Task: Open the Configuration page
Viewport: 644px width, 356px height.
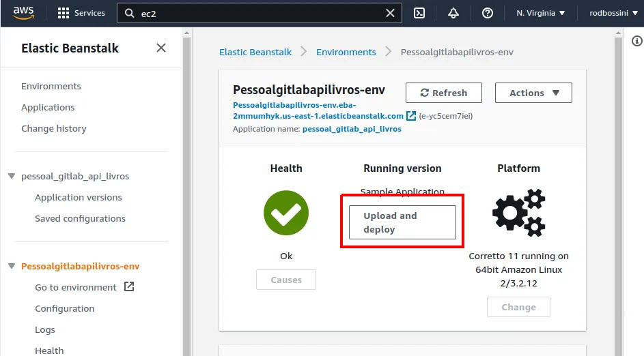Action: coord(64,309)
